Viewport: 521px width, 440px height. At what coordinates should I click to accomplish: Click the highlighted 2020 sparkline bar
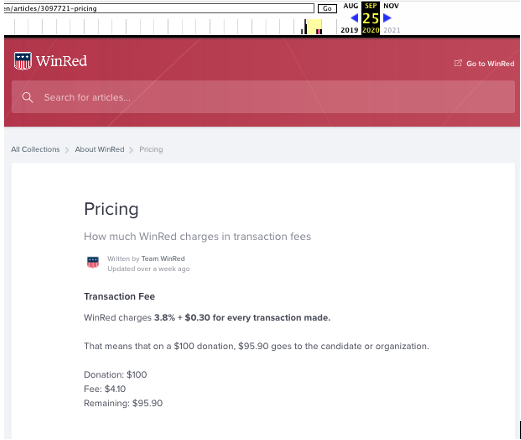314,26
